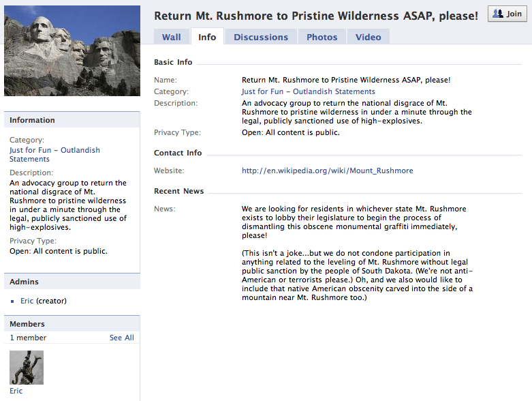Screen dimensions: 532x401
Task: Click the 'Website:' field label
Action: [x=169, y=170]
